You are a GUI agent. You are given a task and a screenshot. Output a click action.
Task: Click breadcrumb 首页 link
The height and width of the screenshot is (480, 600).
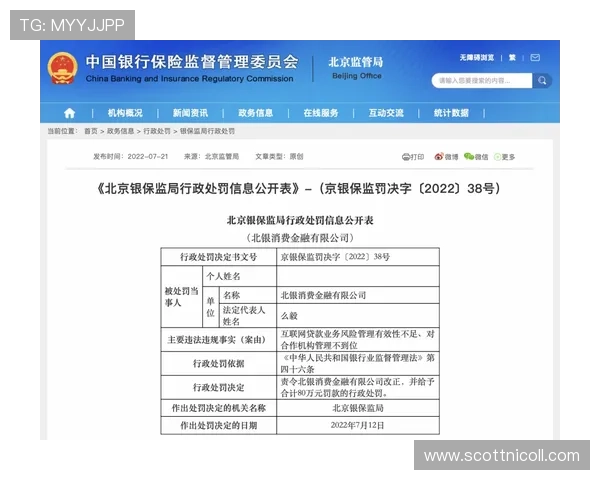click(91, 131)
